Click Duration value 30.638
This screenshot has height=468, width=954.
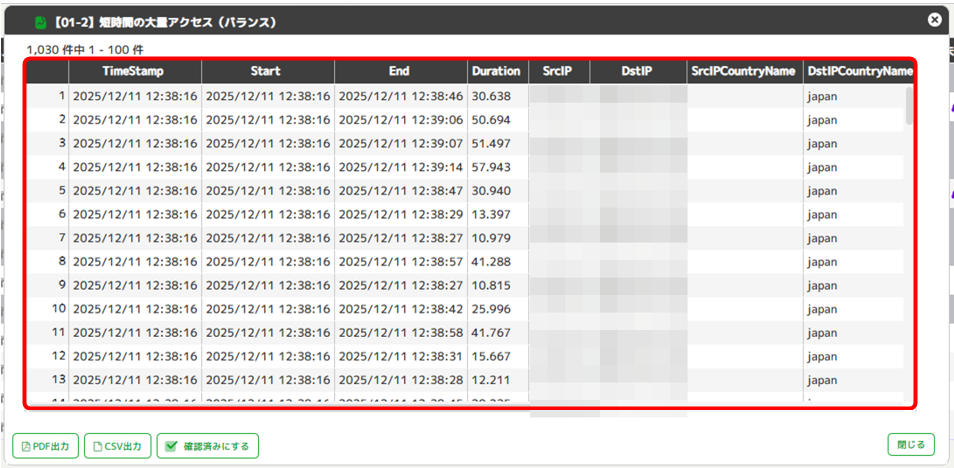(490, 96)
